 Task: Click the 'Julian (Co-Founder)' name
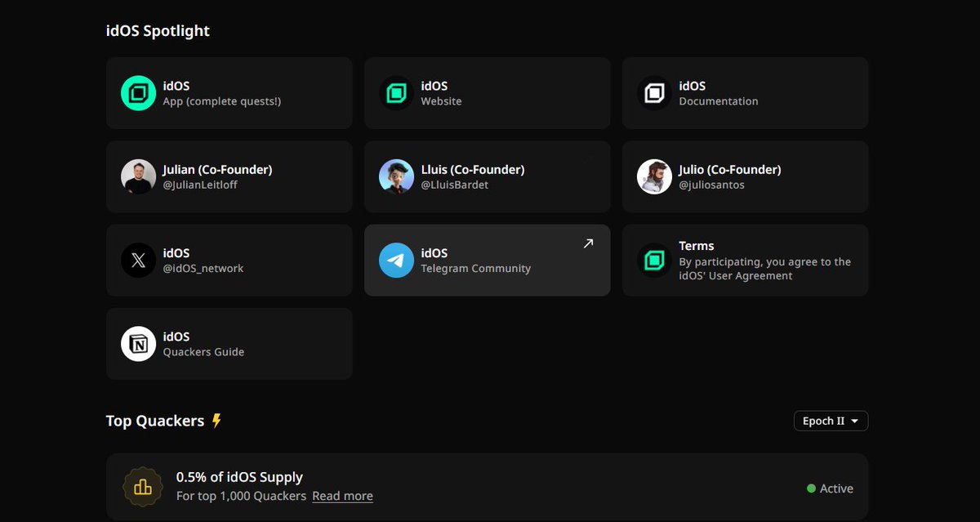point(217,169)
